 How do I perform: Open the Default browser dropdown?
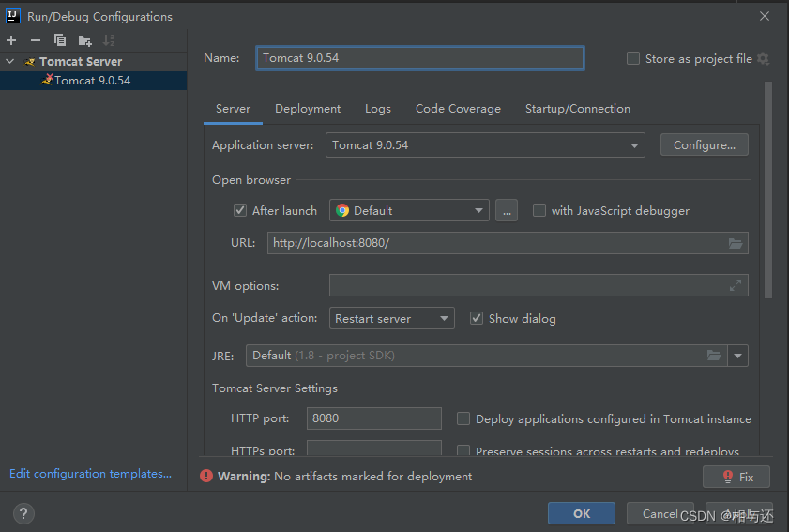[x=409, y=210]
